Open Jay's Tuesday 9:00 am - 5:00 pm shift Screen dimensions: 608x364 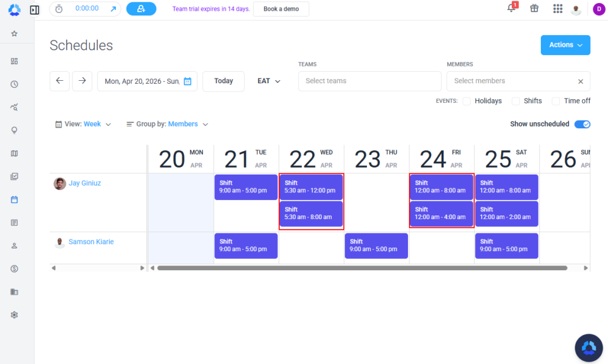tap(246, 187)
